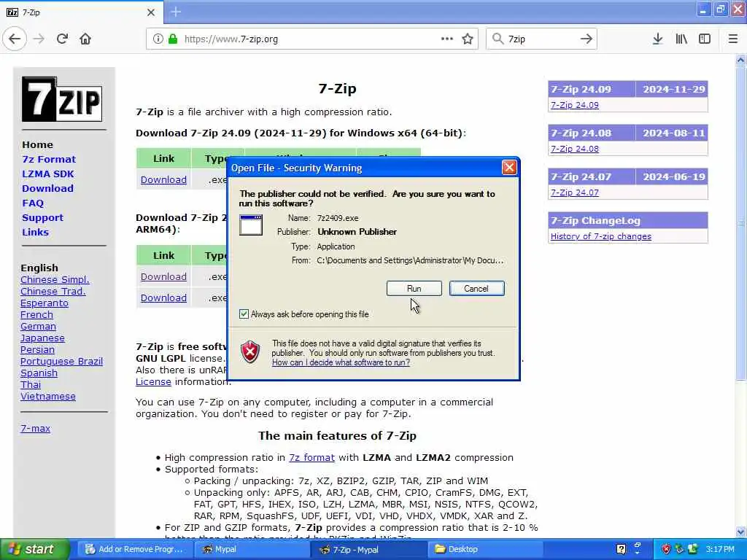The image size is (747, 560).
Task: Switch language to Vietnamese
Action: tap(47, 397)
